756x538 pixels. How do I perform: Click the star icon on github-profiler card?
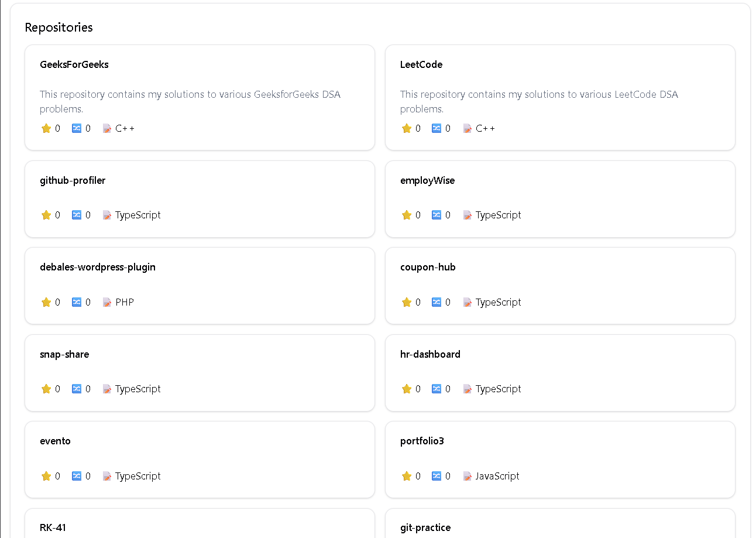[x=46, y=215]
